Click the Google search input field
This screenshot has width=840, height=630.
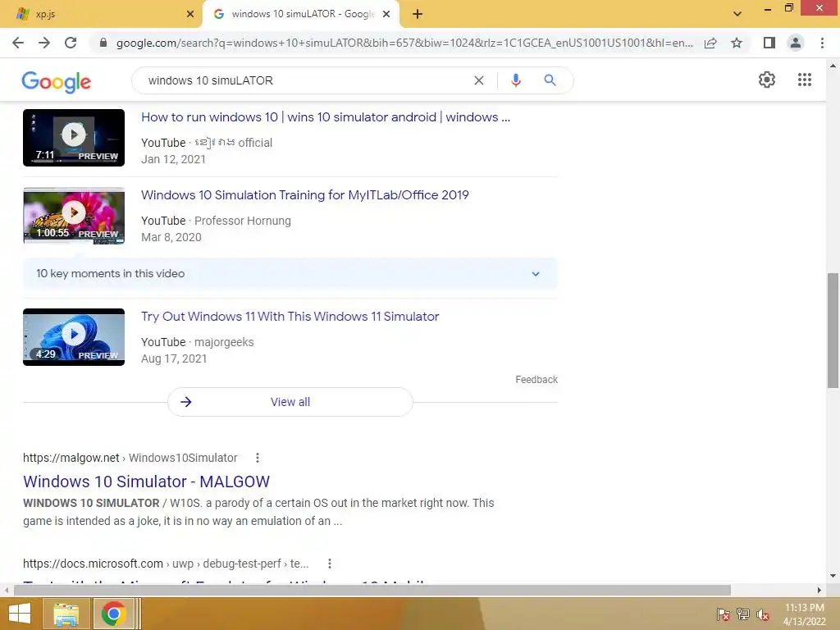[x=305, y=80]
